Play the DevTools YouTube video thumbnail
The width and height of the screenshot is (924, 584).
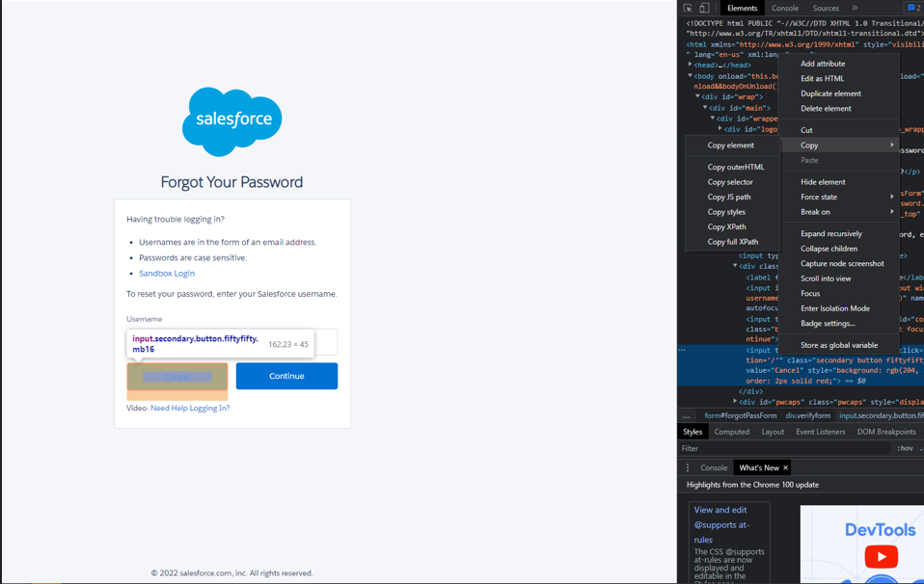coord(881,556)
